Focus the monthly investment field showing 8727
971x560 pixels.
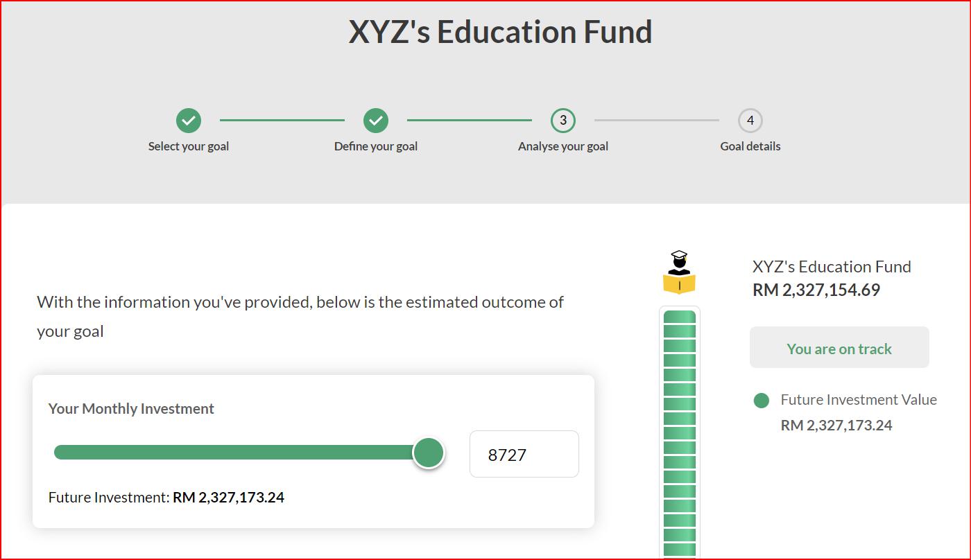point(524,455)
